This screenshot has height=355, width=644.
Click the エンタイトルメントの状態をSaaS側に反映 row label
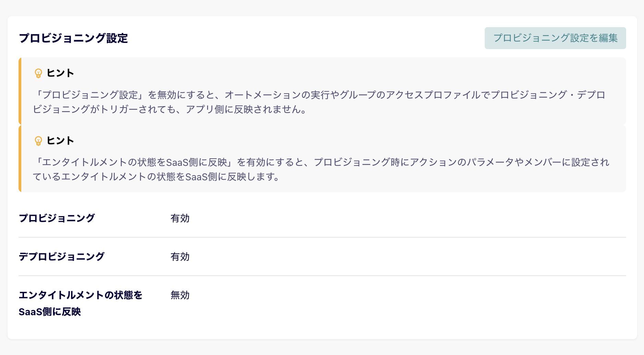tap(80, 303)
